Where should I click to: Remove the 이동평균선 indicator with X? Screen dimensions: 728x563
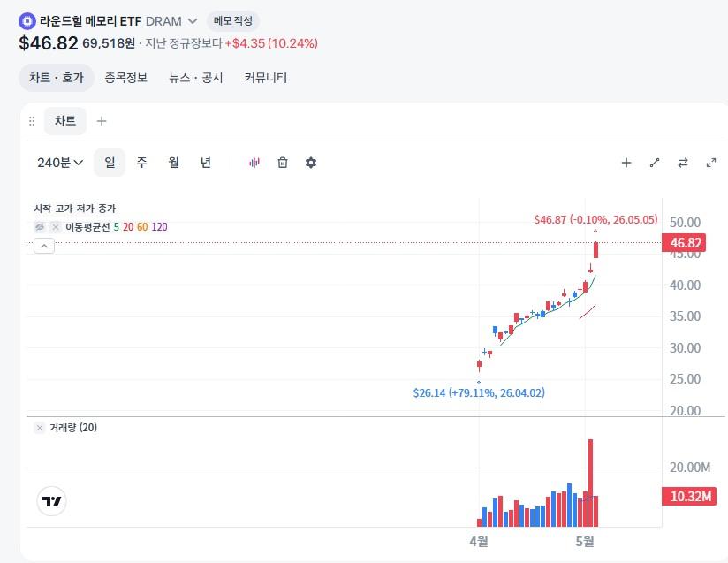[x=56, y=226]
